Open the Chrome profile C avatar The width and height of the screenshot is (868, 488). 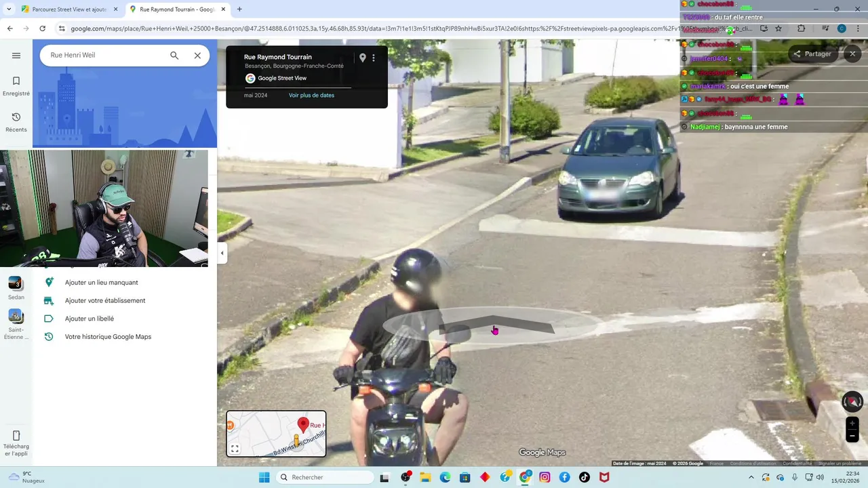[x=842, y=28]
